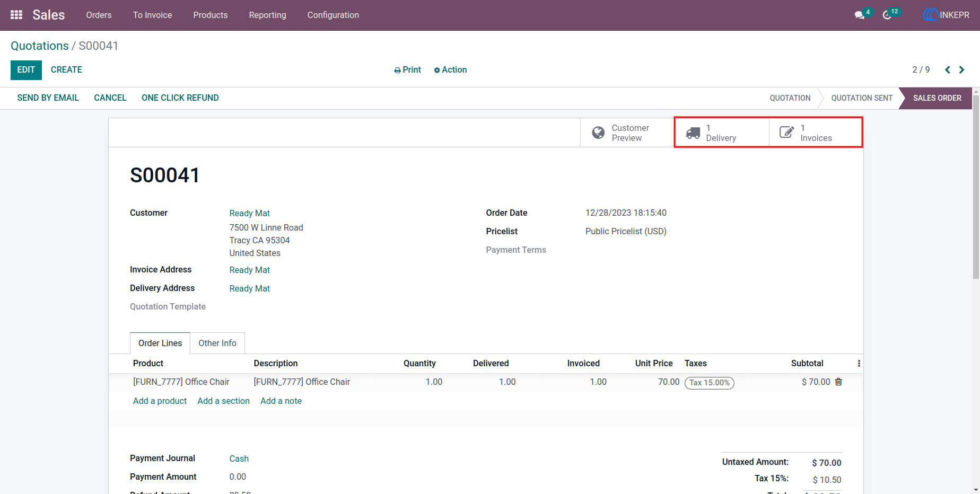
Task: Cancel the sales order
Action: [110, 98]
